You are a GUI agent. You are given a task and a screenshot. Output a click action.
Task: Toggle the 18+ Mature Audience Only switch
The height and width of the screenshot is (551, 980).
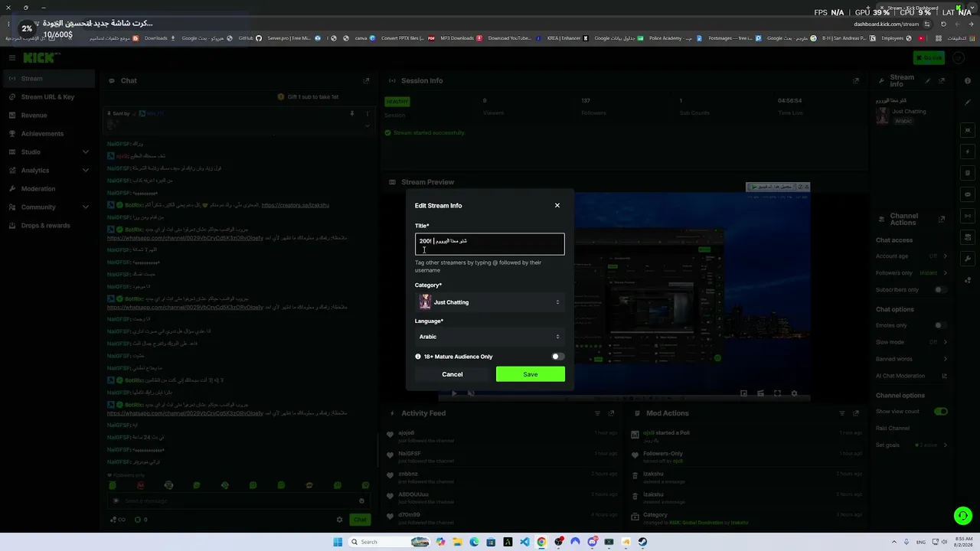(557, 357)
